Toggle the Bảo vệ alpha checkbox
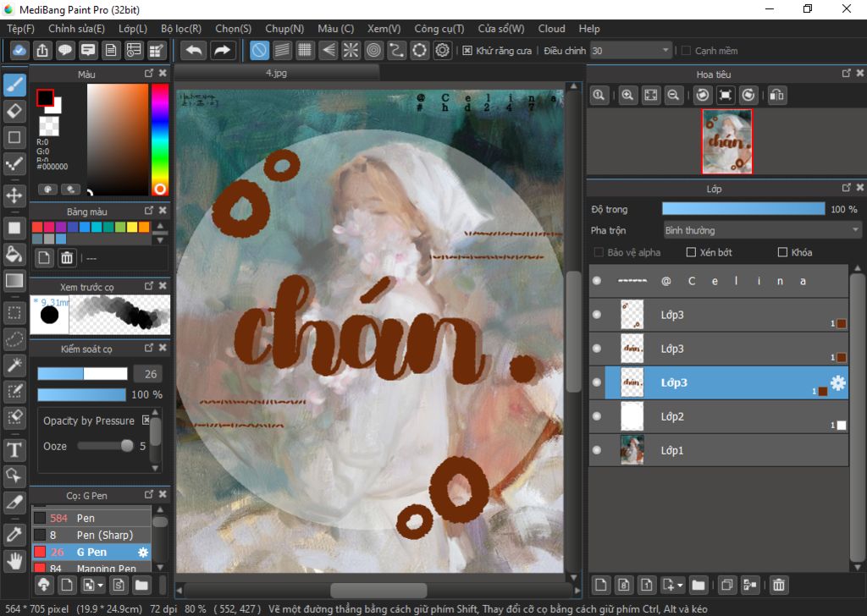867x616 pixels. [x=599, y=252]
